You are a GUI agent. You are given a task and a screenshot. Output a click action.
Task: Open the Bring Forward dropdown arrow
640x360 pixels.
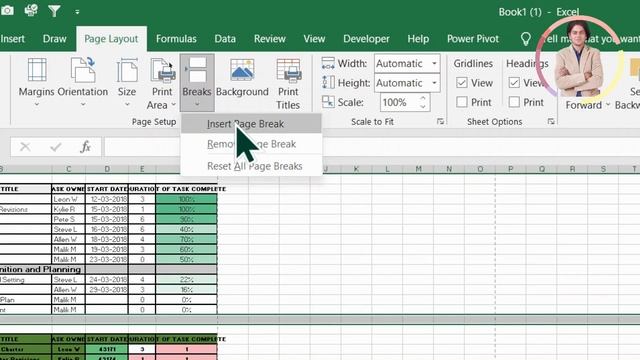point(608,105)
